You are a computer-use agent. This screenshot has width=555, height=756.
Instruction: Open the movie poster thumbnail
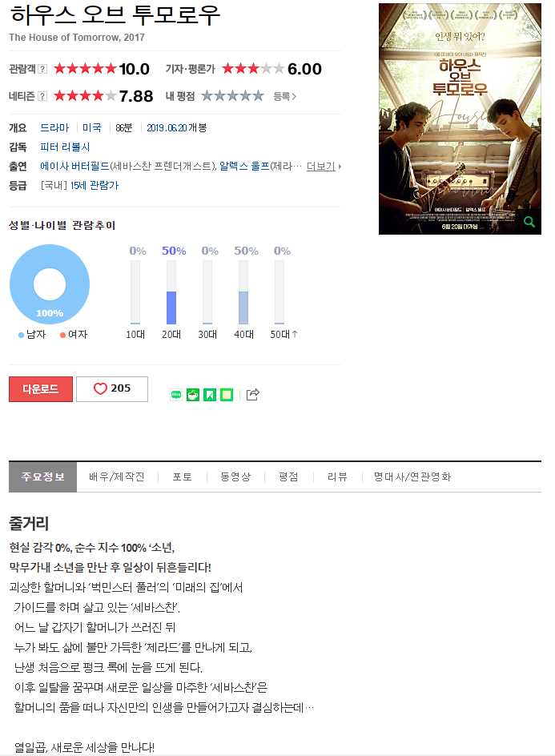pos(460,119)
